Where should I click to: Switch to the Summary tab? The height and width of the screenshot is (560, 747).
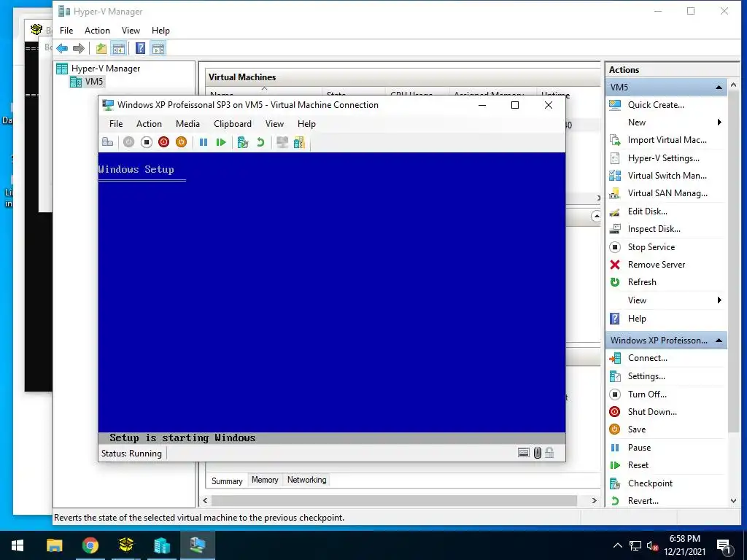coord(227,481)
